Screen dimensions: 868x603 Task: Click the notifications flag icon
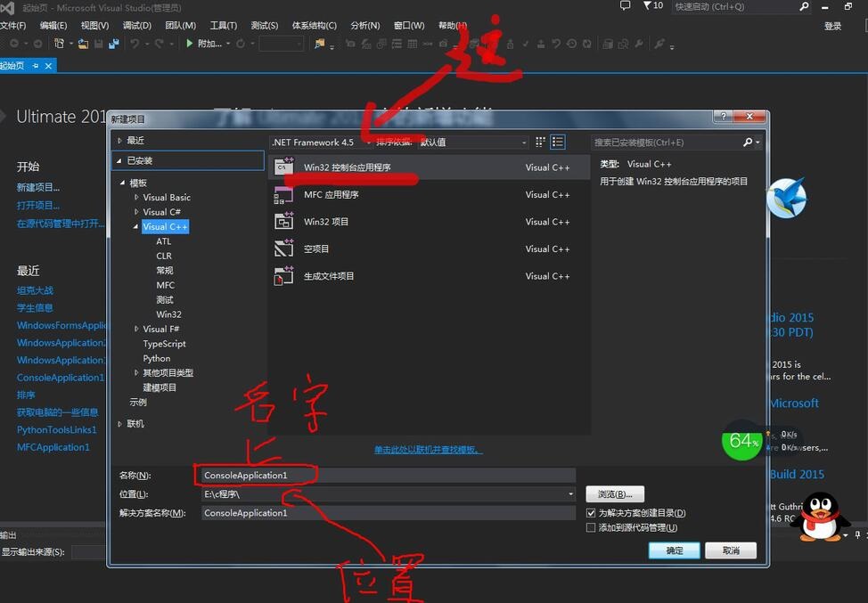pyautogui.click(x=649, y=6)
